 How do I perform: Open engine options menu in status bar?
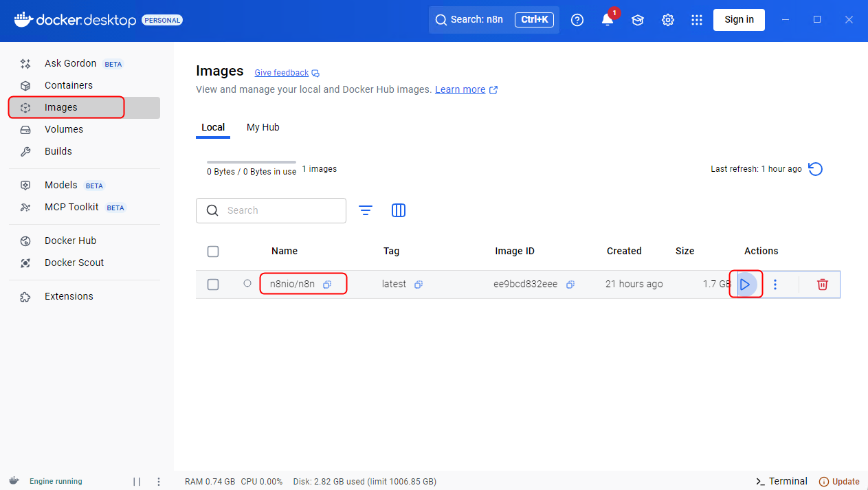159,482
